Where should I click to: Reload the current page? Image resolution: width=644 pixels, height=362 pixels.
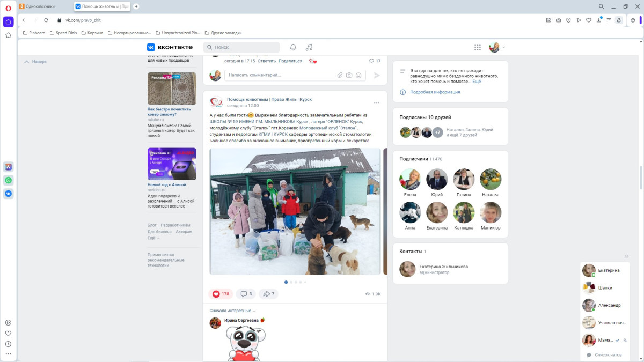(46, 20)
